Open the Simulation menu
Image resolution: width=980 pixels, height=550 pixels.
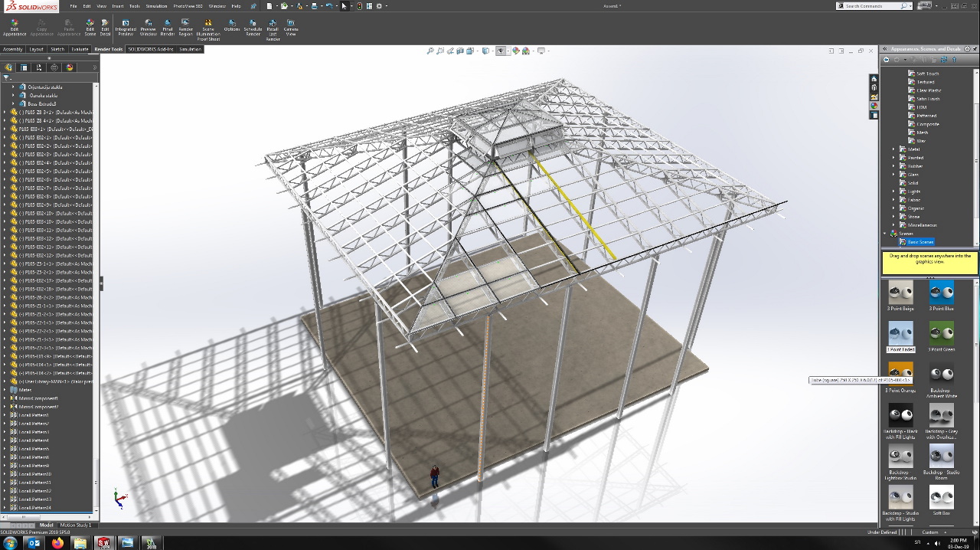tap(156, 6)
